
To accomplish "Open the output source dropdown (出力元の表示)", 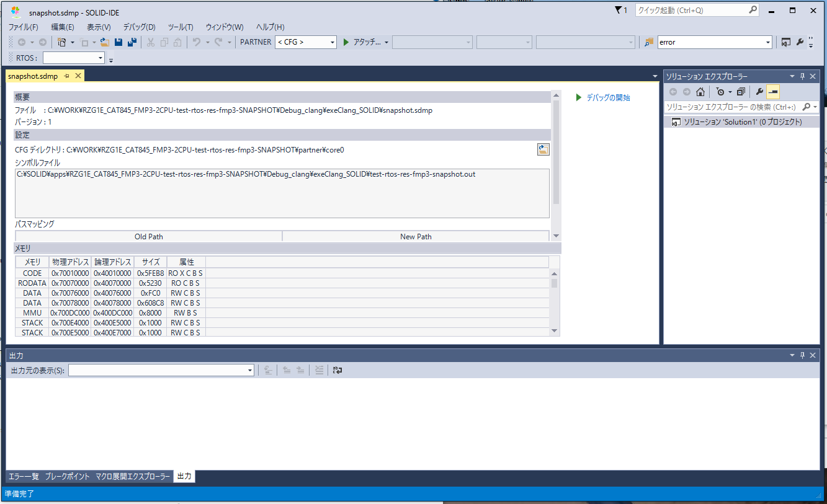I will tap(250, 370).
